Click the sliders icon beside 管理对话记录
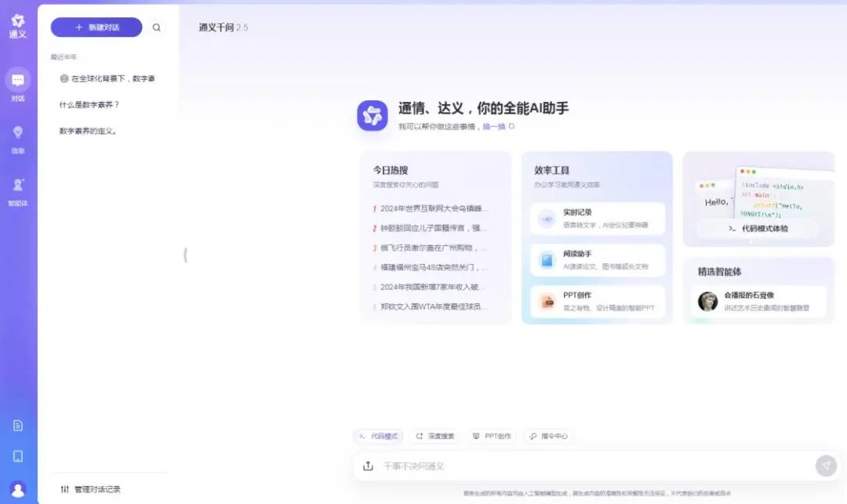The height and width of the screenshot is (504, 847). click(65, 489)
